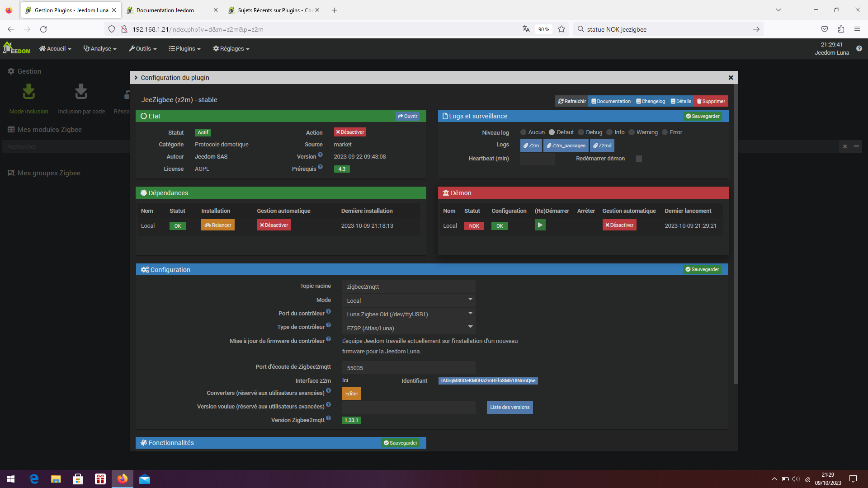Expand the Accueil menu

55,49
